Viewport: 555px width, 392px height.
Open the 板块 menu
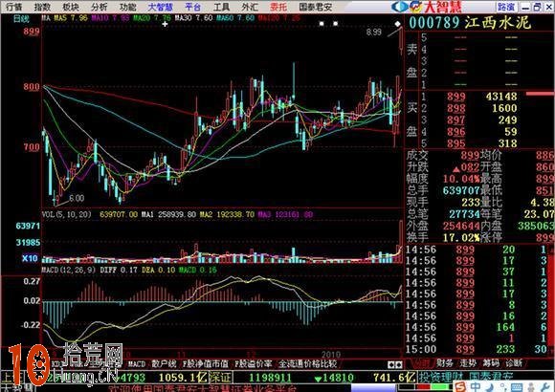point(71,7)
